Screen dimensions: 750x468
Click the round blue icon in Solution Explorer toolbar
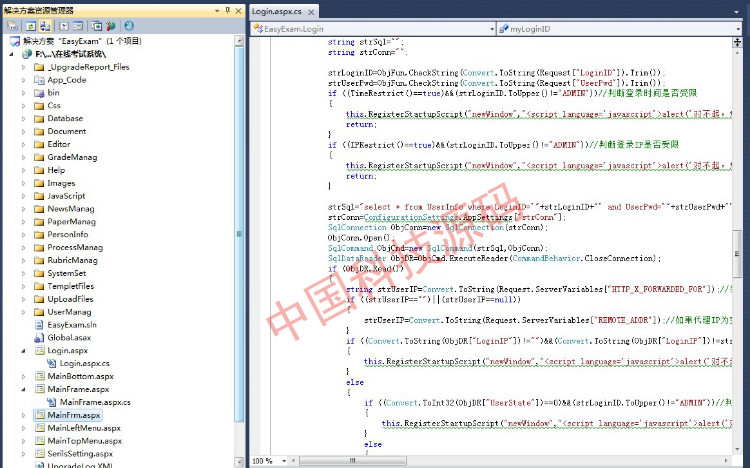[129, 26]
